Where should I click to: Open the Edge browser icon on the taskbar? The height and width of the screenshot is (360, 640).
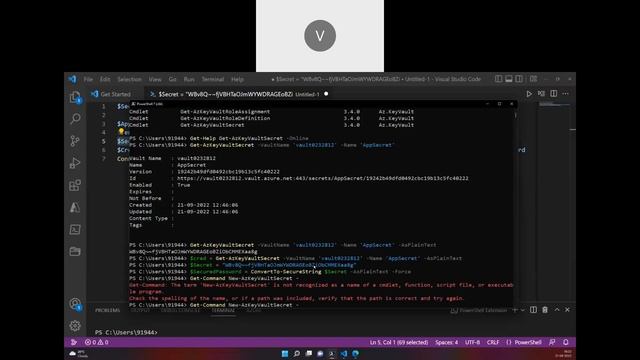[356, 353]
